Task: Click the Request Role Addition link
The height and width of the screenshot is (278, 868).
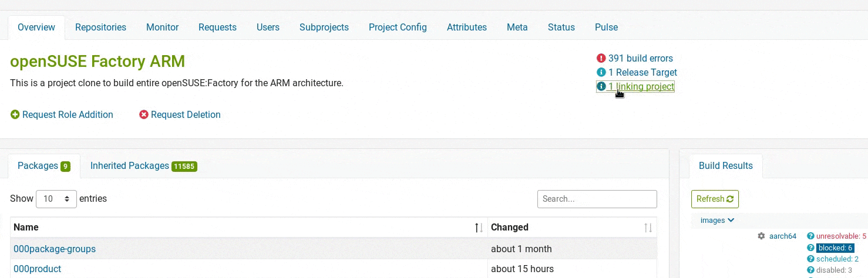Action: [68, 114]
